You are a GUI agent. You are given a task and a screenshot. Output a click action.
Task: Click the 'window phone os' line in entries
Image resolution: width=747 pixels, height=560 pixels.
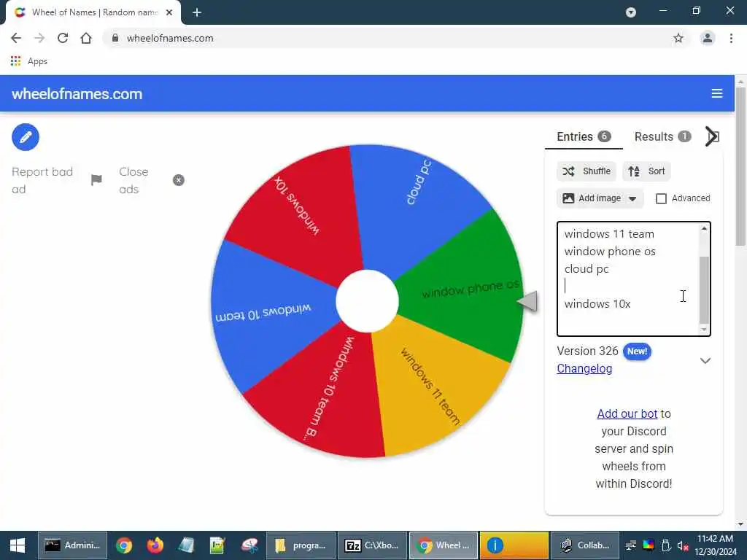pos(610,252)
